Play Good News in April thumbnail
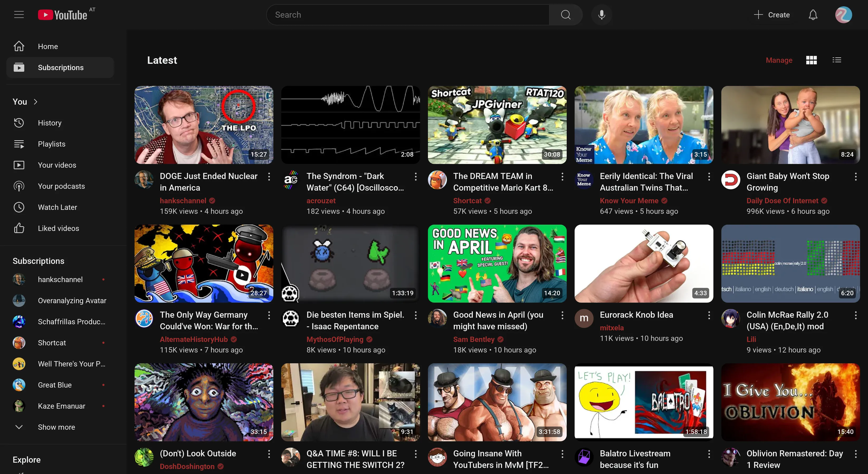Image resolution: width=868 pixels, height=474 pixels. coord(497,264)
